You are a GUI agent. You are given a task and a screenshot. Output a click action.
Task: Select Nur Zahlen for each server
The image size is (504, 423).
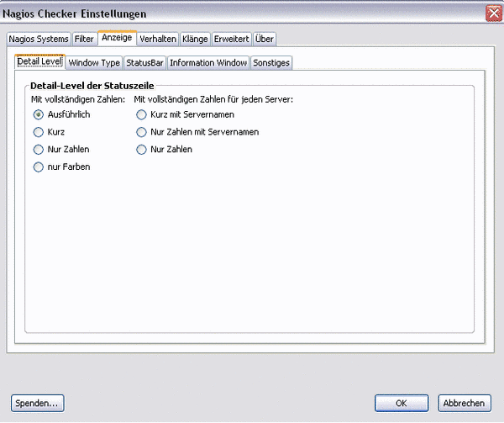point(141,150)
